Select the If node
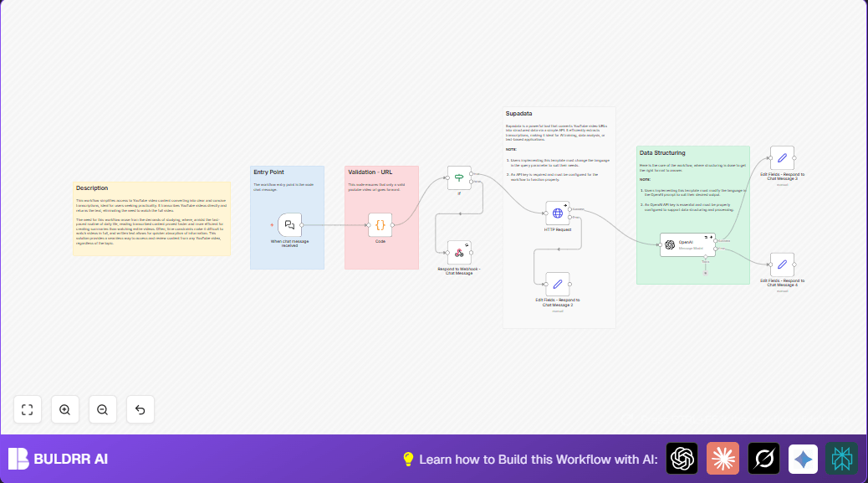Screen dimensions: 868x483 pyautogui.click(x=459, y=177)
